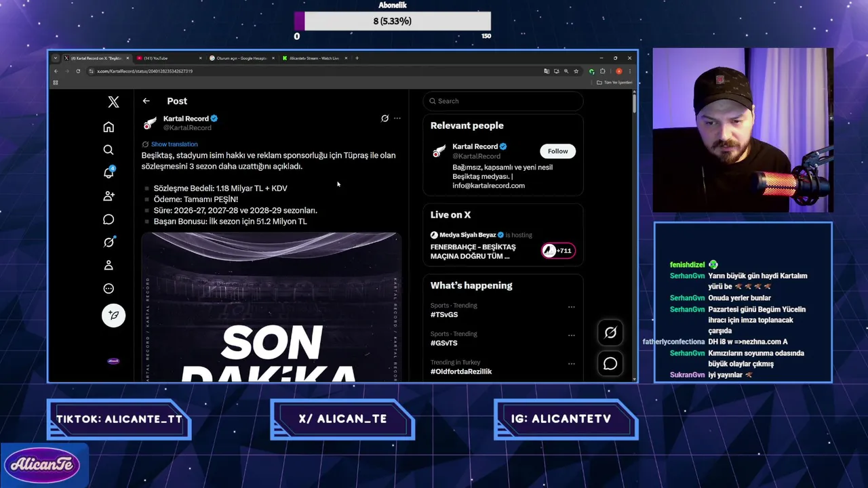This screenshot has width=868, height=488.
Task: Open the Explore magnifier icon in X sidebar
Action: coord(108,150)
